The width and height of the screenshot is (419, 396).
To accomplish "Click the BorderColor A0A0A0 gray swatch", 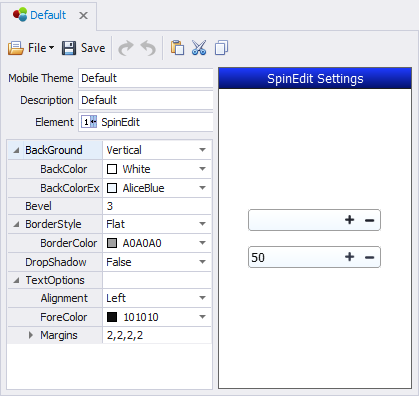I will [x=112, y=243].
